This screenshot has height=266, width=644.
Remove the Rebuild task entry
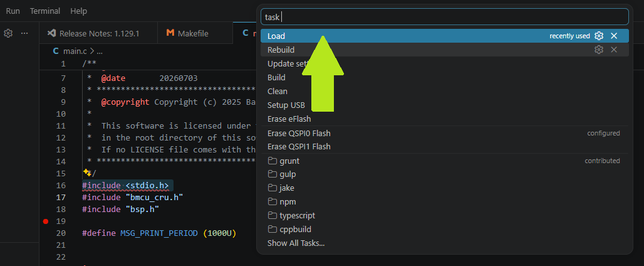pos(614,50)
